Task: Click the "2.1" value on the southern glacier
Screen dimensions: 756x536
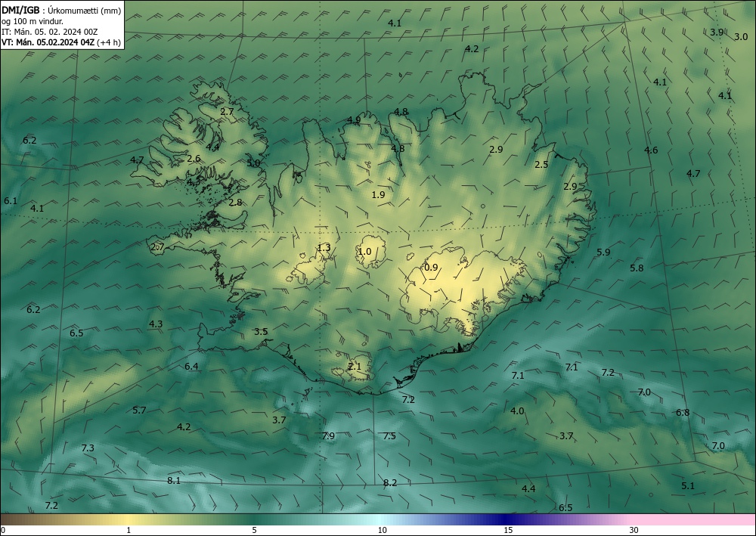Action: click(x=355, y=367)
